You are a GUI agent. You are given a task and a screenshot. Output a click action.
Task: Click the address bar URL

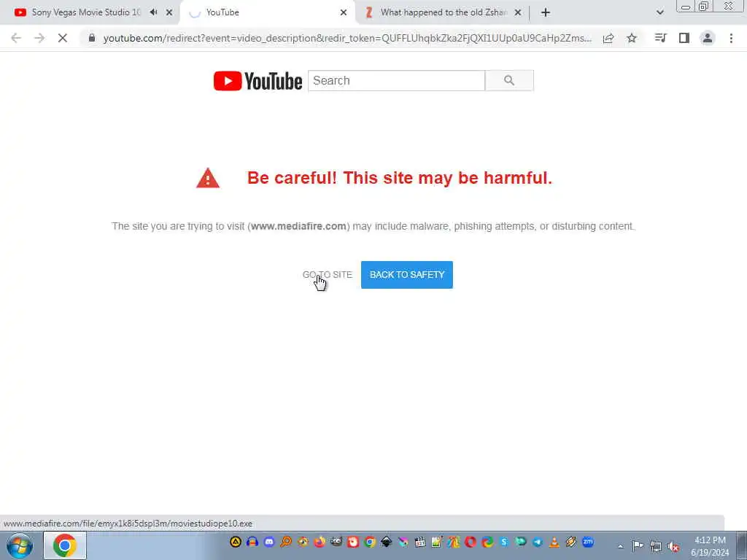(347, 38)
